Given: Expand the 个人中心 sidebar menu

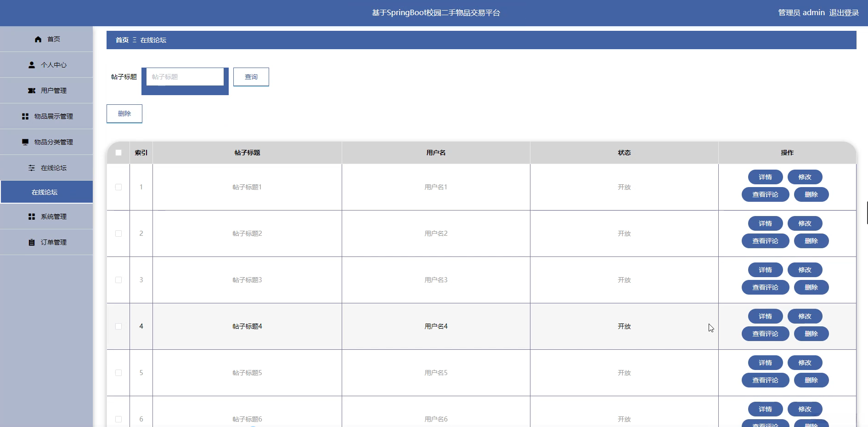Looking at the screenshot, I should pos(46,65).
